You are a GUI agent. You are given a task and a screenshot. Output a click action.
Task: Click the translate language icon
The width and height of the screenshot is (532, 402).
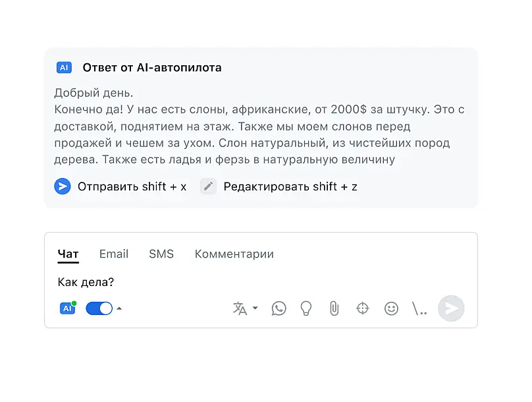[240, 308]
